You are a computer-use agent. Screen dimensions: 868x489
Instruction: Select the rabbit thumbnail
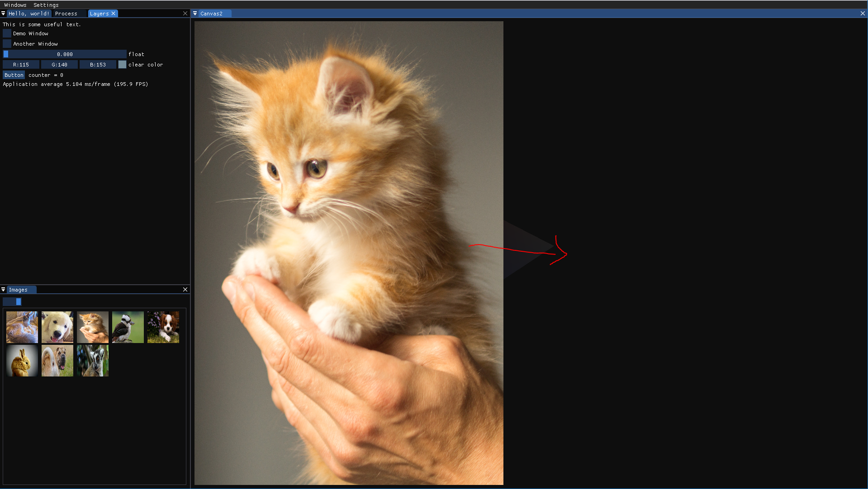(x=22, y=361)
